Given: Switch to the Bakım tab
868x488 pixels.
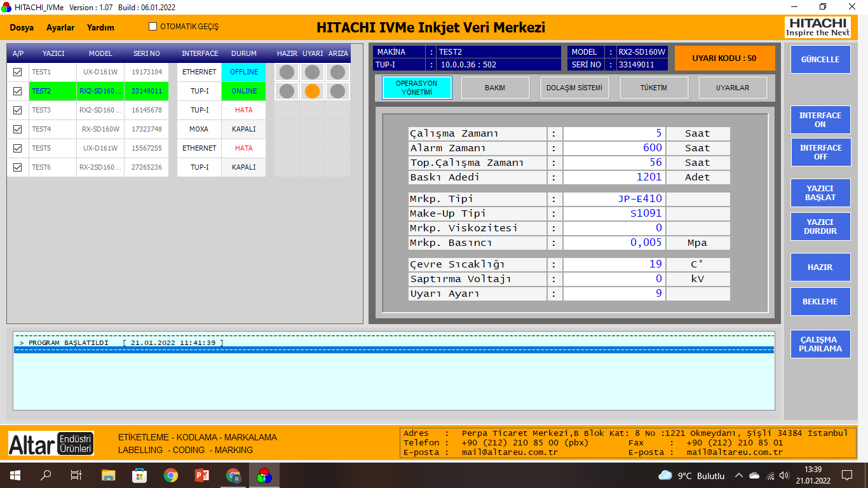Looking at the screenshot, I should (495, 88).
